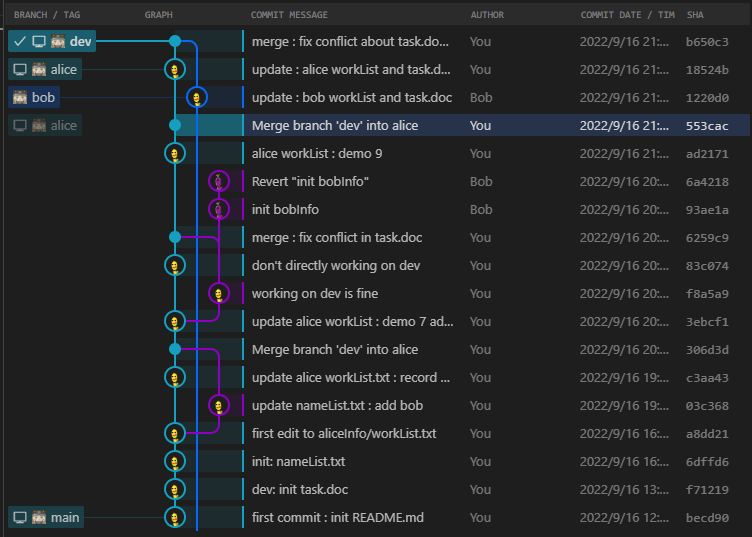Screen dimensions: 752x537
Task: Click the computer icon on main branch label
Action: point(20,518)
